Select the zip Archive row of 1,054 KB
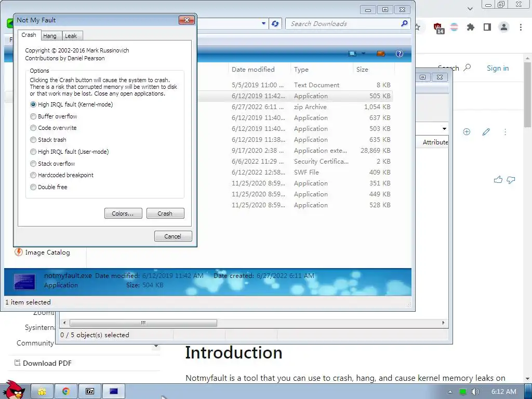Screen dimensions: 532x399 click(x=295, y=107)
